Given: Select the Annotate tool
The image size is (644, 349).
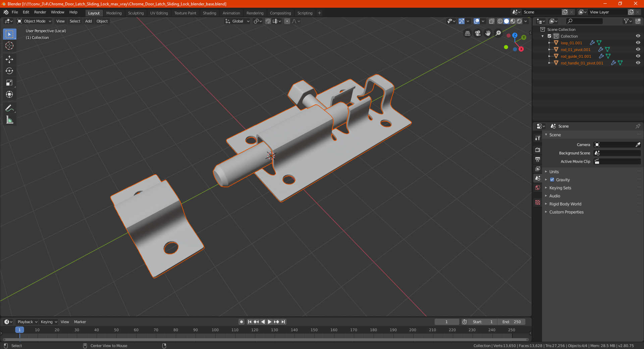Looking at the screenshot, I should (x=9, y=108).
